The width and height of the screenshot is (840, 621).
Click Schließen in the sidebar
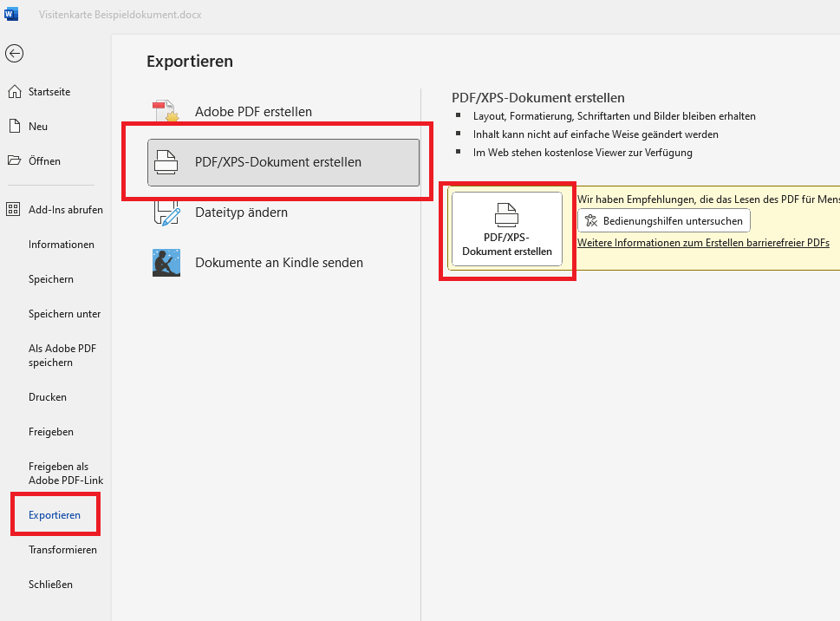pos(51,585)
